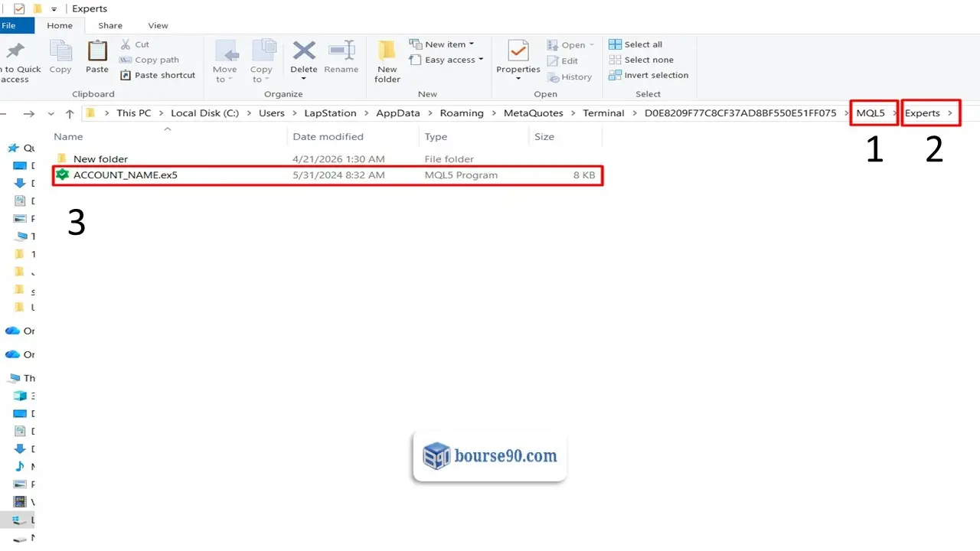980x551 pixels.
Task: Expand the chevron after Experts in path
Action: pos(950,113)
